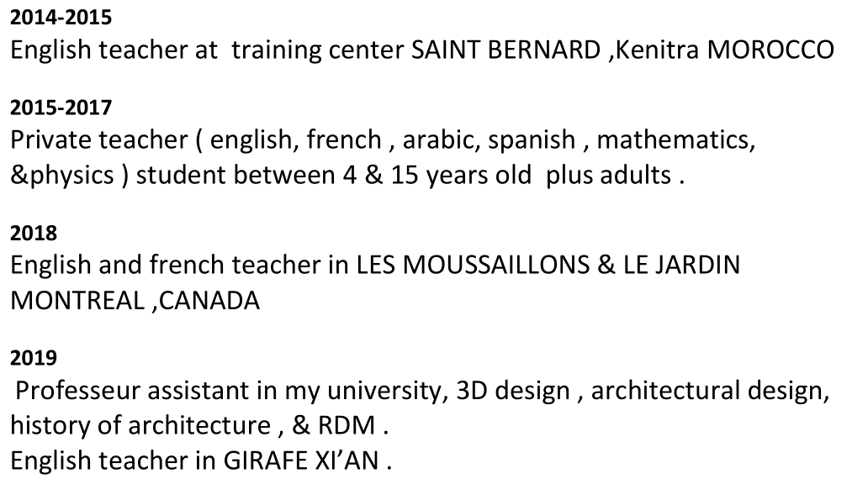This screenshot has height=484, width=868.
Task: Click the words Professeur assistant
Action: pos(132,391)
